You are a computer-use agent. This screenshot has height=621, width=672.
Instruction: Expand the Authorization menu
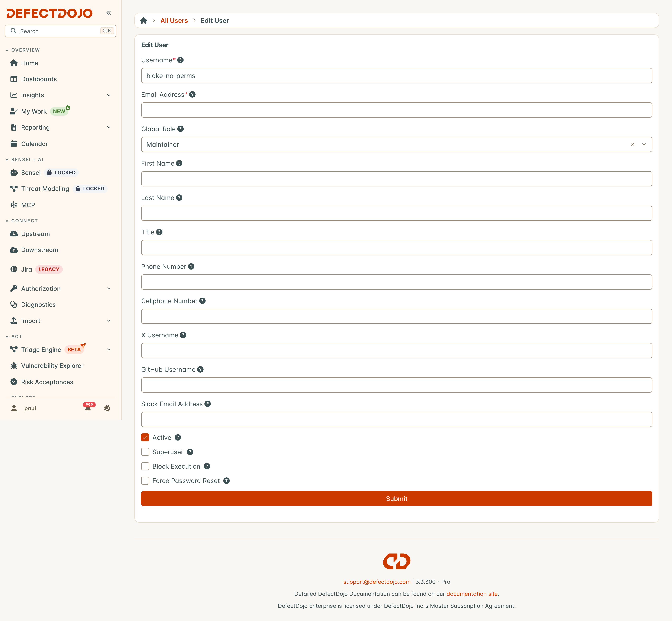tap(109, 288)
